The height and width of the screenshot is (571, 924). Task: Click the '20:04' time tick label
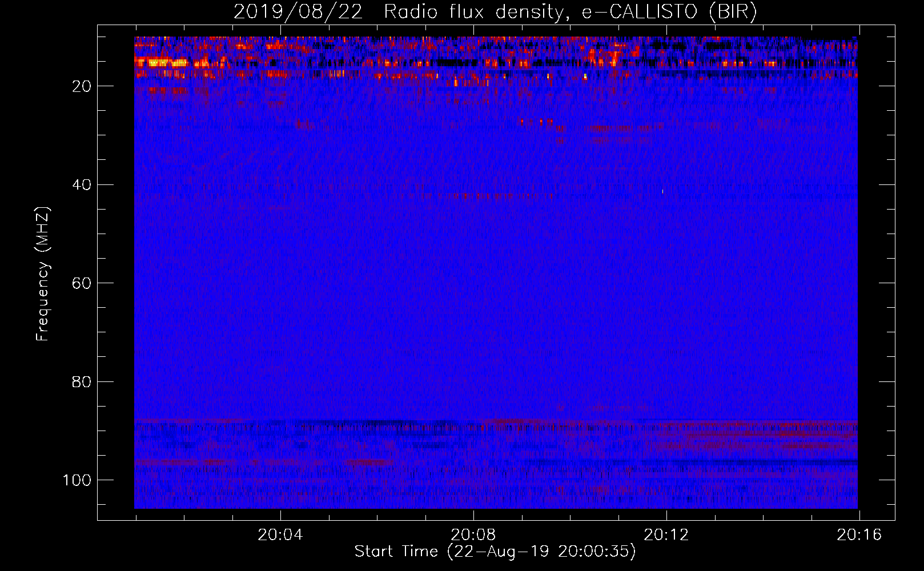pyautogui.click(x=280, y=535)
